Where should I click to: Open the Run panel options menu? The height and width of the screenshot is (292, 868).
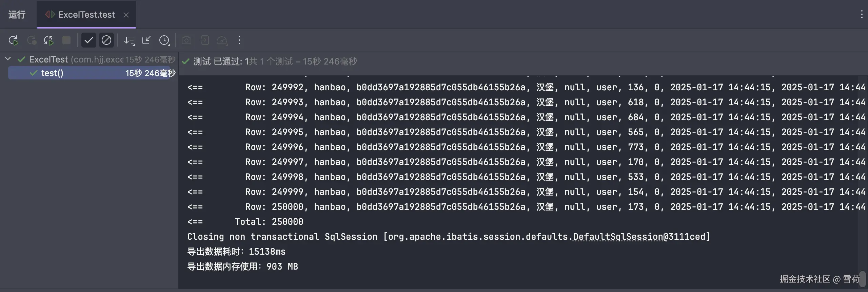click(x=862, y=14)
